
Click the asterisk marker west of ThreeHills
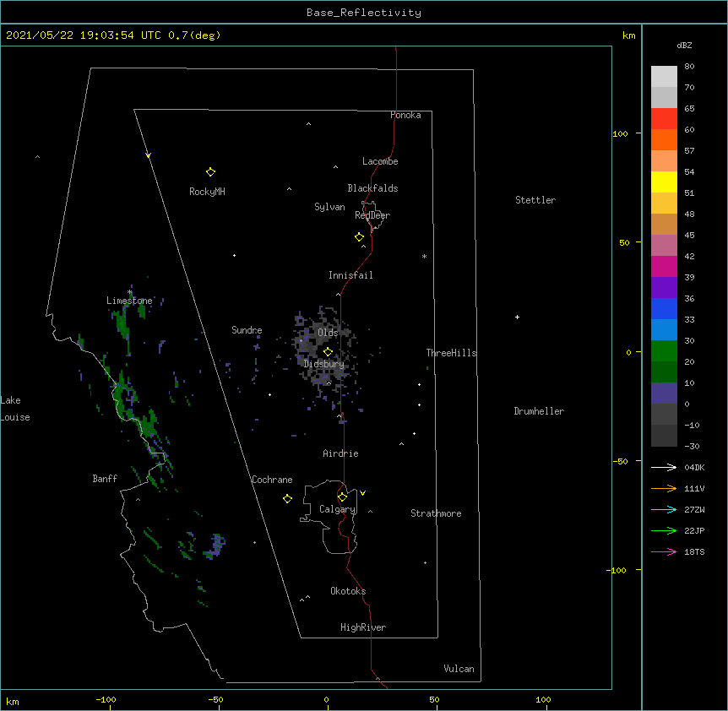point(424,256)
